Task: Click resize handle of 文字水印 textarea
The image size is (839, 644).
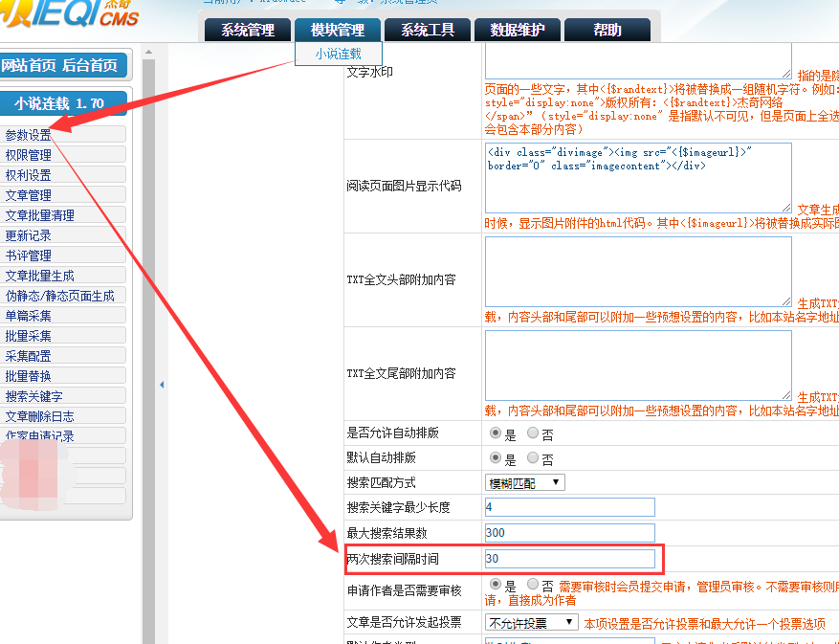Action: point(786,74)
